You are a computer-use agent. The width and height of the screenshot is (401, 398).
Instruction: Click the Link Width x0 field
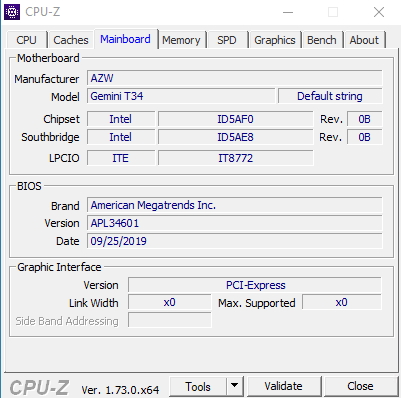point(170,302)
